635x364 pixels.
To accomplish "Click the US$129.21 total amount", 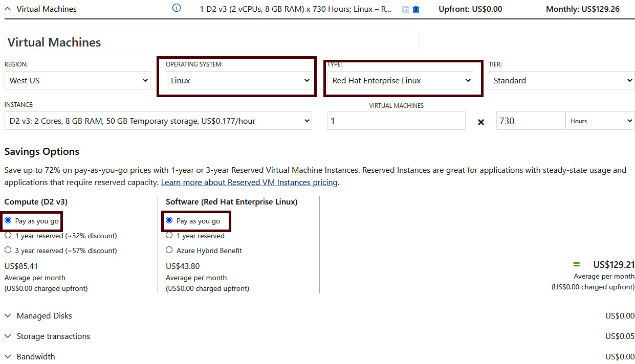I will pos(614,264).
